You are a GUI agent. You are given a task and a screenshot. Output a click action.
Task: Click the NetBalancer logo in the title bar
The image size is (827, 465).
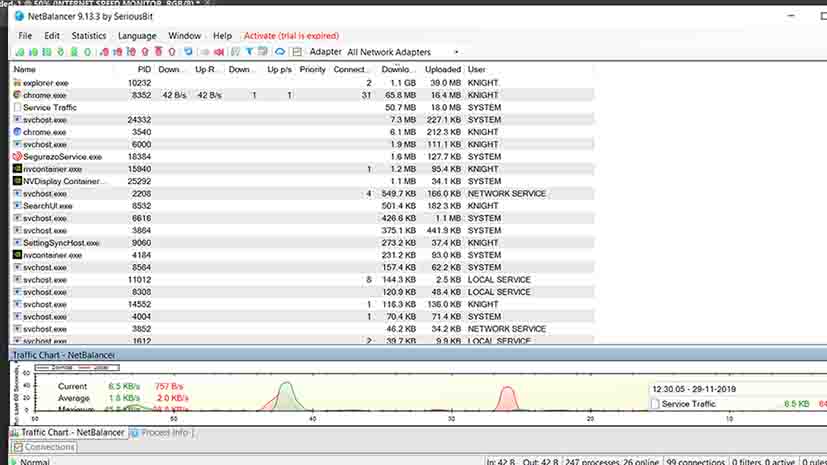click(x=20, y=16)
